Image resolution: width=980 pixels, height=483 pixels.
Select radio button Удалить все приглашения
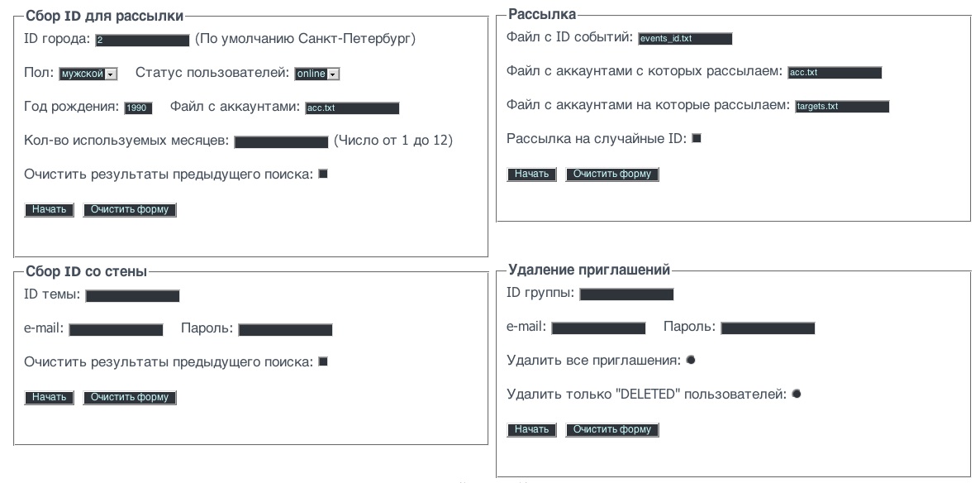coord(691,359)
